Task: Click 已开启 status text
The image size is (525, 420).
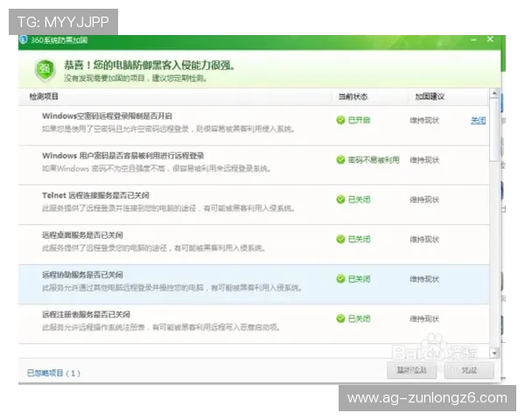Action: point(360,120)
